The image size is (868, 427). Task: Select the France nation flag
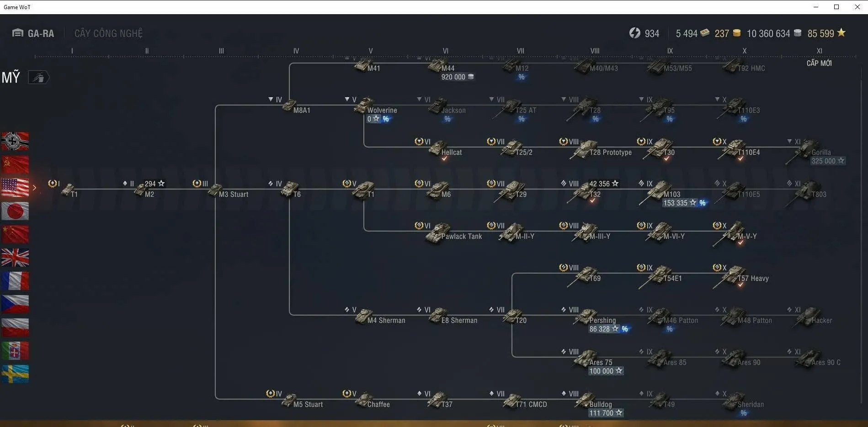15,281
